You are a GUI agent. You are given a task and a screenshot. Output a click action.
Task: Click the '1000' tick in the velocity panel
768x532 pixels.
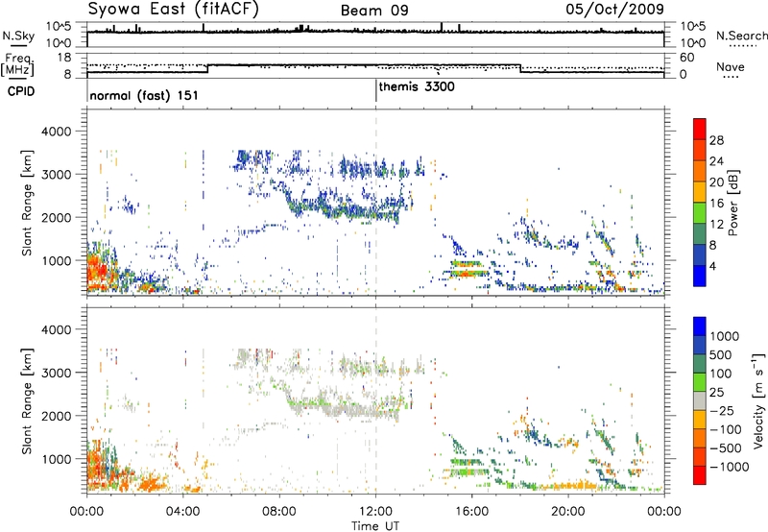tap(57, 459)
